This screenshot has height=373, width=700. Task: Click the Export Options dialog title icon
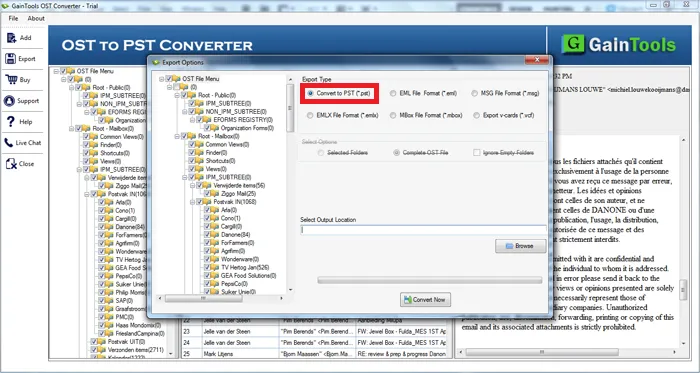[156, 62]
